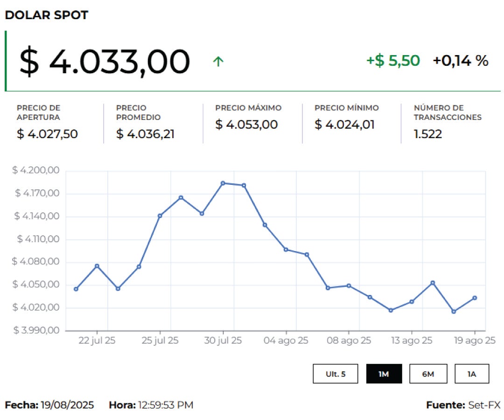Click the $ 4.033,00 current price
Viewport: 504px width, 420px height.
click(105, 62)
